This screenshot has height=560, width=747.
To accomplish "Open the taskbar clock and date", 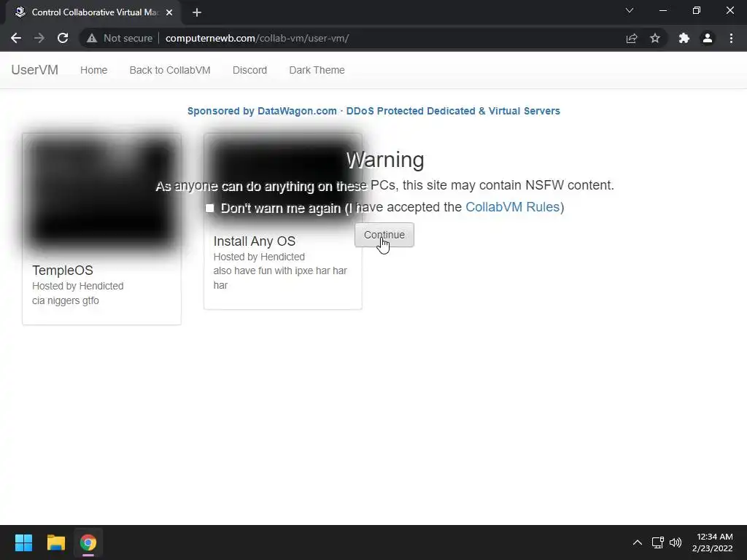I will [x=713, y=542].
